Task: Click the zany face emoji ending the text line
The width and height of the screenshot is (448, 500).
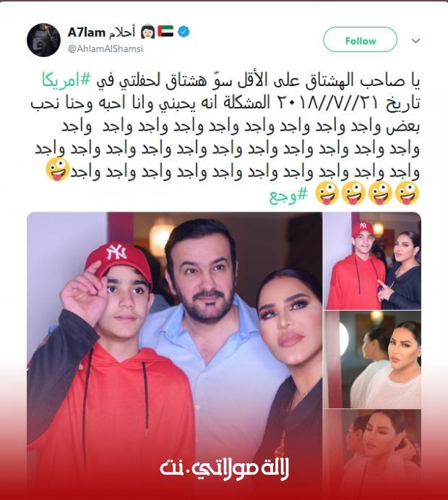Action: click(x=58, y=169)
